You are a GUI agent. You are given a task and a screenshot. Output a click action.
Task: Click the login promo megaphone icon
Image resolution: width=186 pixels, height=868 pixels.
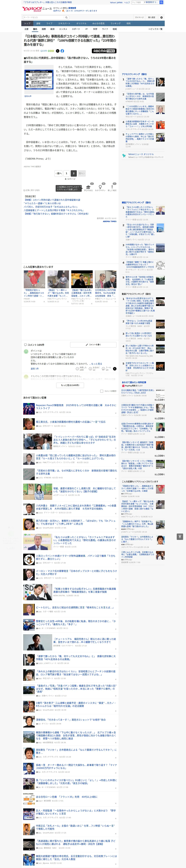pyautogui.click(x=63, y=11)
